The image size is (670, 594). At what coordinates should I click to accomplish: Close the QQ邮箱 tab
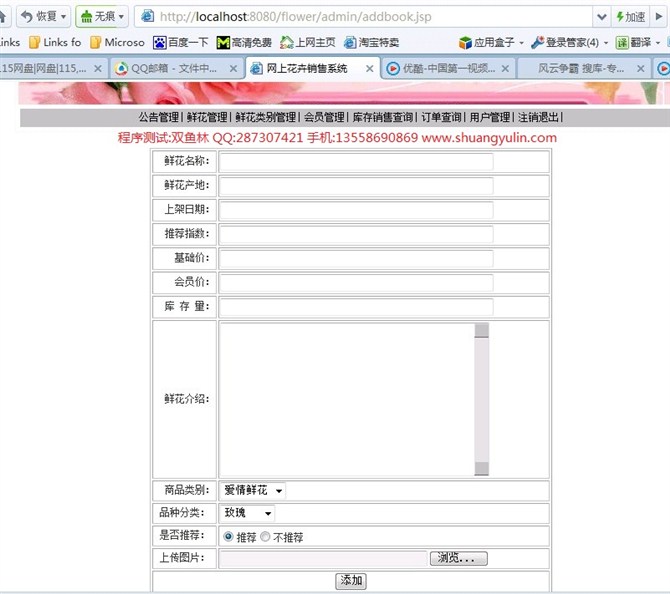pyautogui.click(x=233, y=68)
